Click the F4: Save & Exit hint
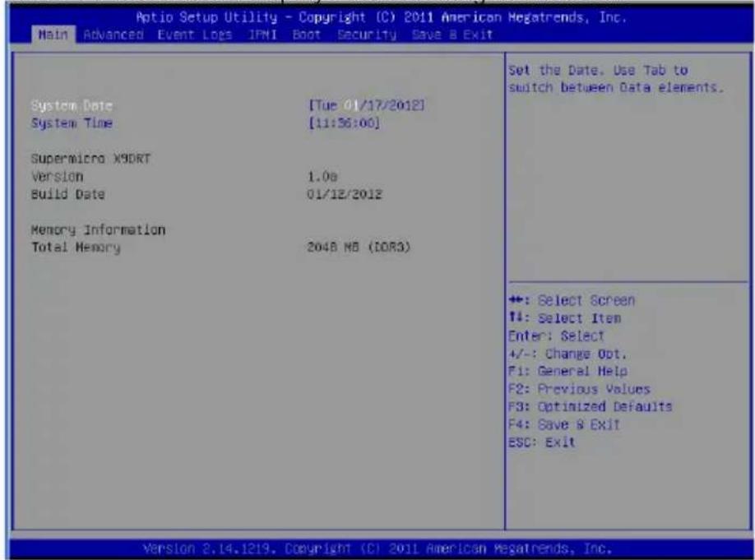The image size is (755, 560). coord(564,424)
